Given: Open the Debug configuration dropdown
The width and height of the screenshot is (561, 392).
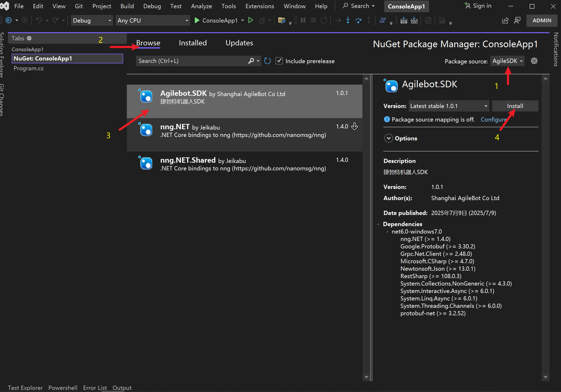Looking at the screenshot, I should pos(92,20).
